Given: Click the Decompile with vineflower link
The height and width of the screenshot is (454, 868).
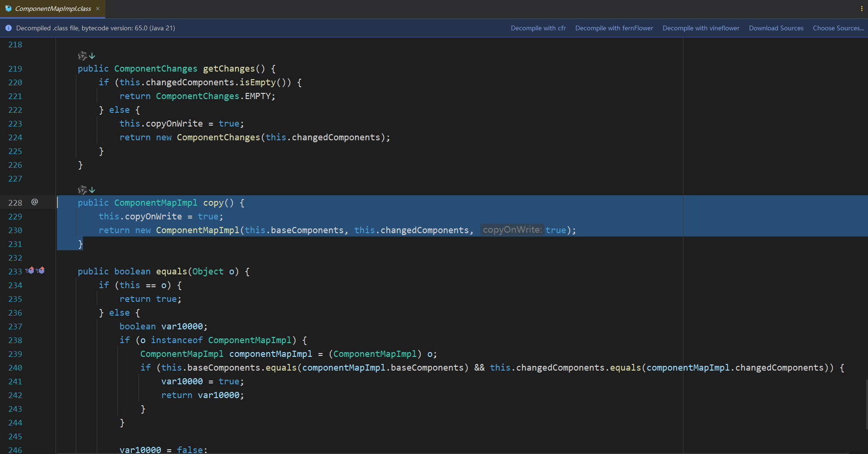Looking at the screenshot, I should point(701,28).
